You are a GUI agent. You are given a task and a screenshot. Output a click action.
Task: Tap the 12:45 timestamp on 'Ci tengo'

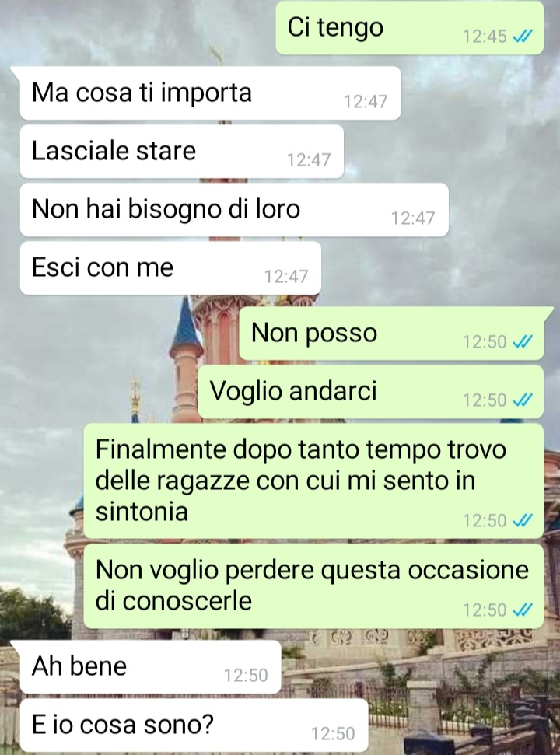pyautogui.click(x=485, y=36)
